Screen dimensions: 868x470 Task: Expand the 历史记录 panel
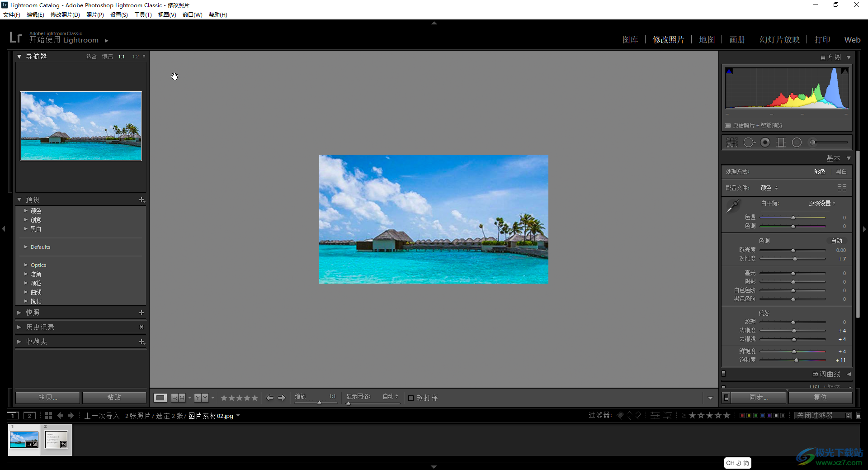point(40,327)
